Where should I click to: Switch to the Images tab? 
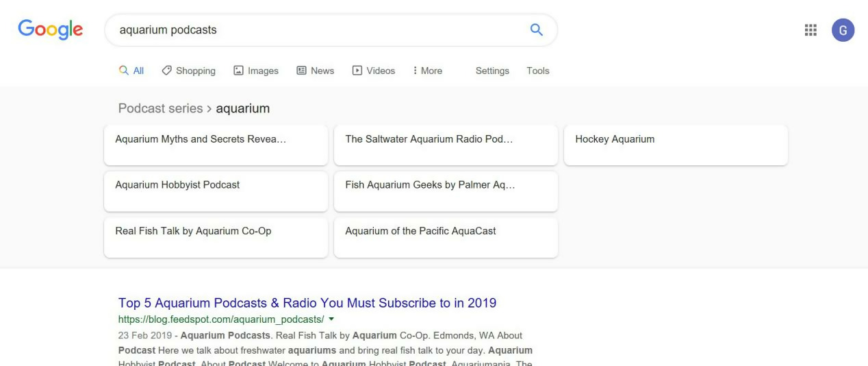pos(256,71)
